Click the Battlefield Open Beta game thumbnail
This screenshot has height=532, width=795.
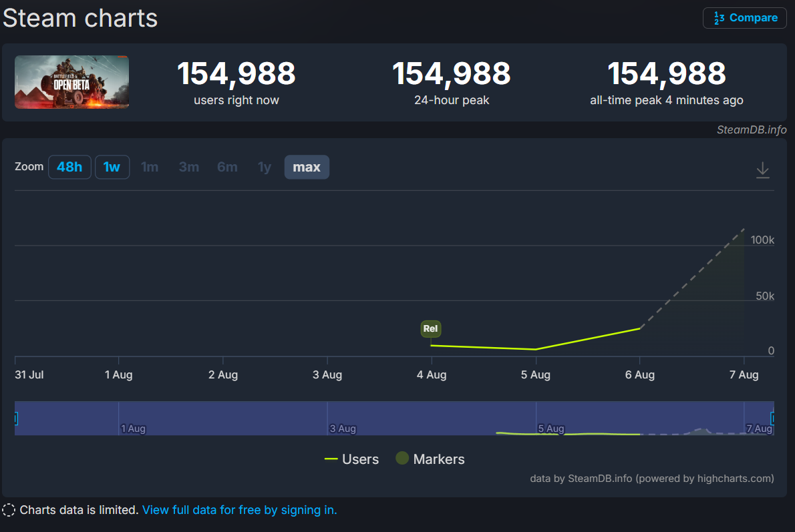coord(71,82)
